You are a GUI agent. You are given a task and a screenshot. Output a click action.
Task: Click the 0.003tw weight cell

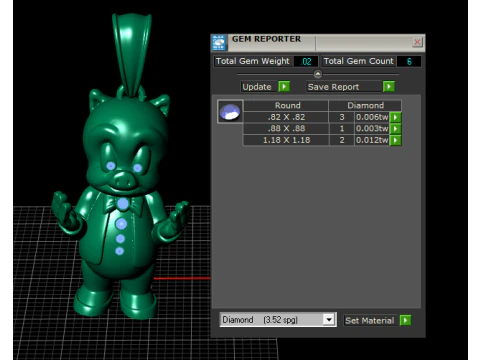372,128
